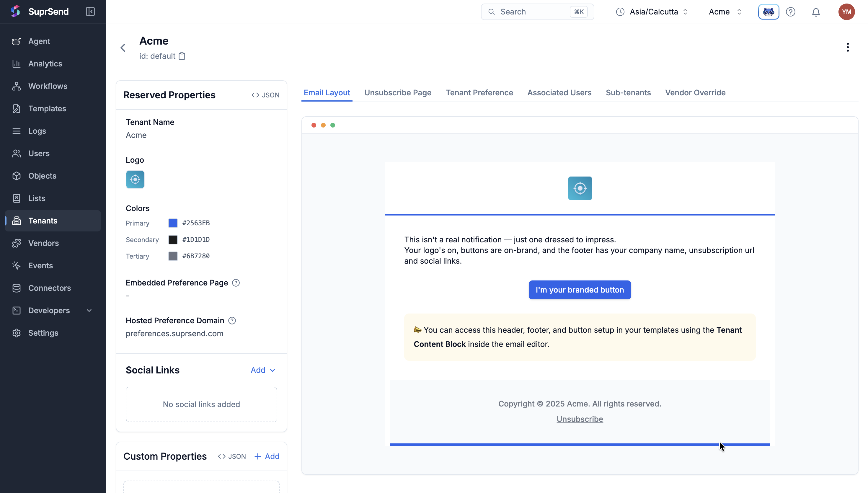Click the Tenant Name value Acme
The height and width of the screenshot is (493, 868).
(136, 135)
